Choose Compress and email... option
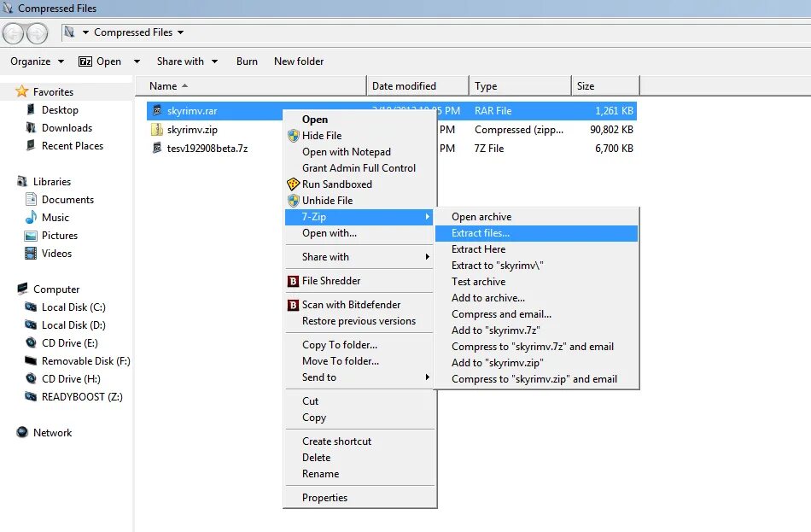811x532 pixels. coord(536,314)
